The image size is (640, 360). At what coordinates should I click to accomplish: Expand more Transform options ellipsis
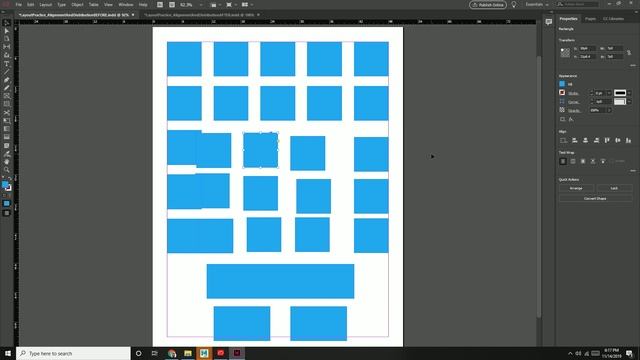click(633, 65)
